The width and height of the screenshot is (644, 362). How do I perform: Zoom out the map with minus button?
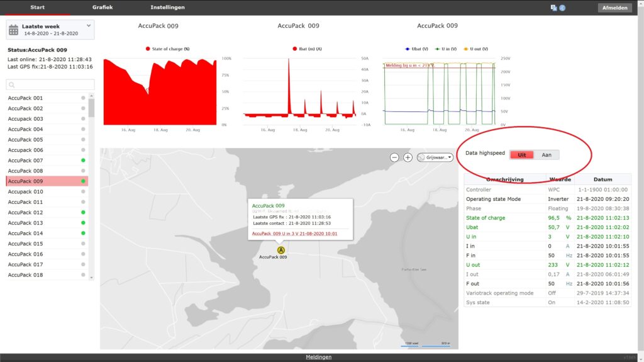(394, 157)
